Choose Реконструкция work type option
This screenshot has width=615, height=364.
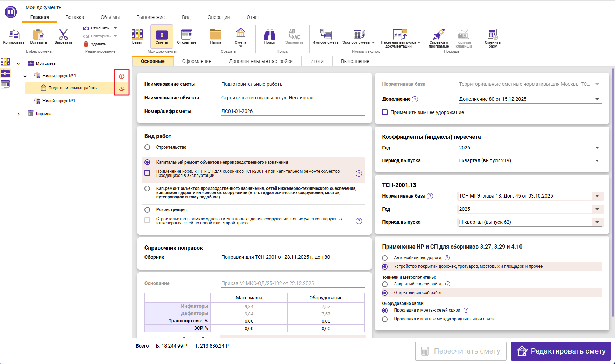click(147, 210)
